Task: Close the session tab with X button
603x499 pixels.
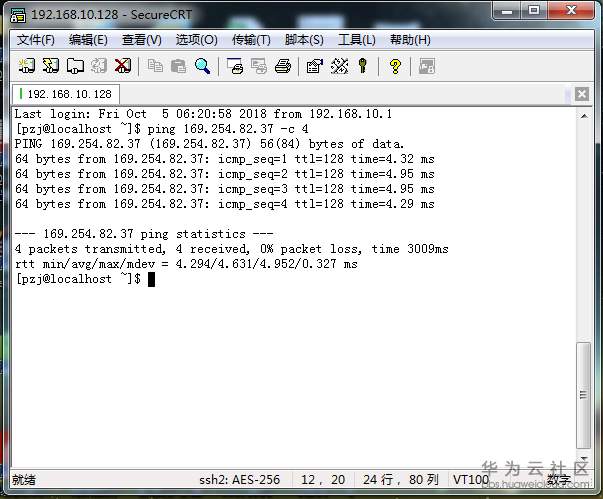Action: (x=581, y=94)
